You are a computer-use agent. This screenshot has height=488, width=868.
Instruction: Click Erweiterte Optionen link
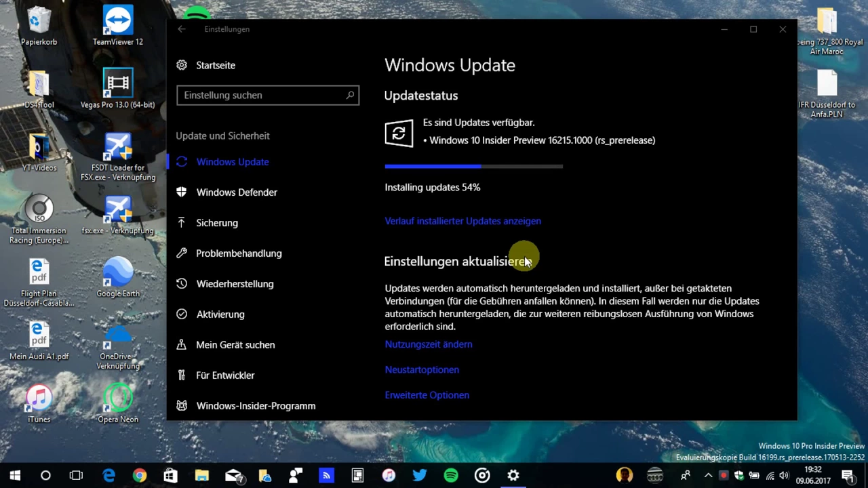427,395
